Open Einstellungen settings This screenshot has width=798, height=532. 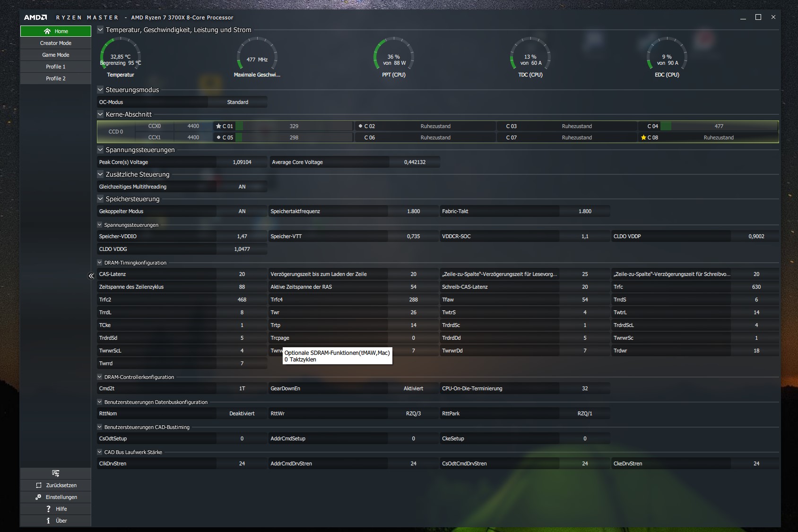[56, 497]
